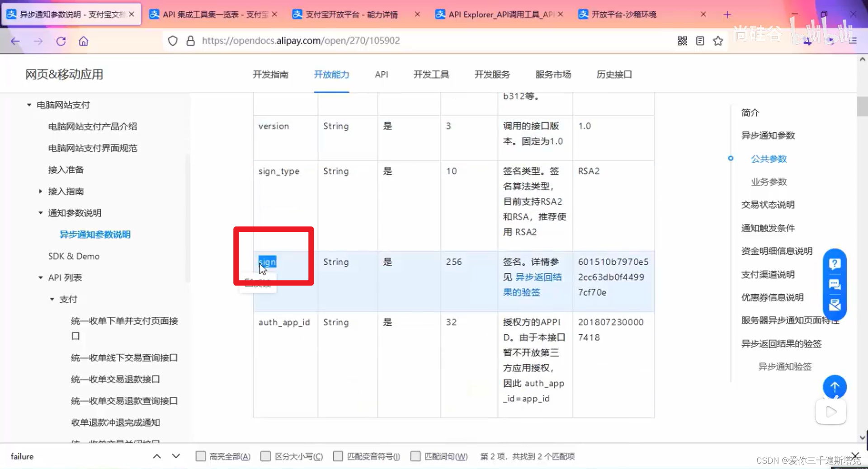Open 统一收单交易退款接口 in sidebar

click(x=115, y=380)
